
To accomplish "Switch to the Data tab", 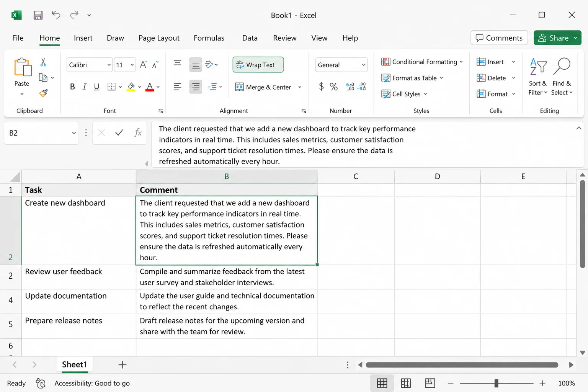I will pos(250,38).
